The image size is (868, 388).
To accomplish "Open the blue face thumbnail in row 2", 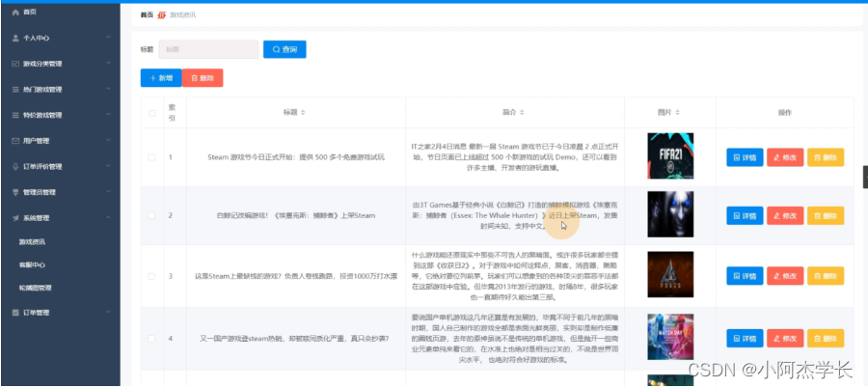I will pos(670,214).
